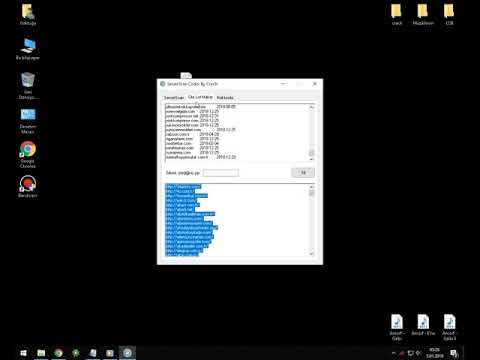
Task: Open the taskbar clock and date
Action: tap(434, 353)
